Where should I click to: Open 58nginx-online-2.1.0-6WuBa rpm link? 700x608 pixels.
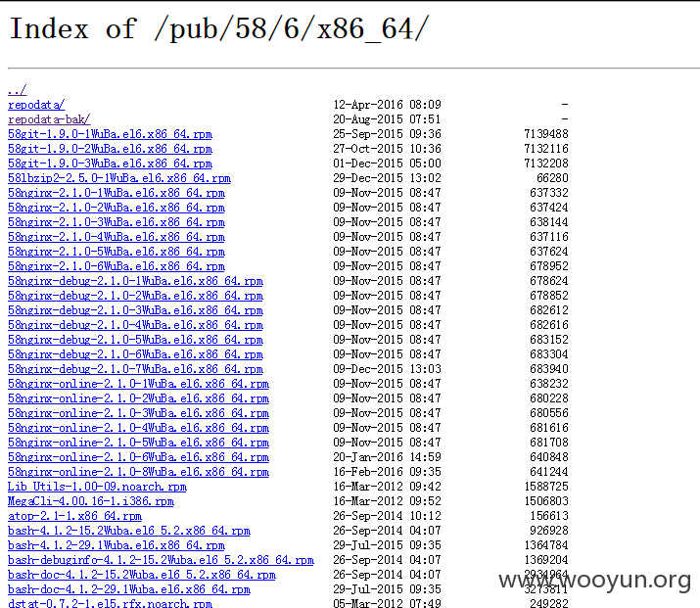coord(138,457)
